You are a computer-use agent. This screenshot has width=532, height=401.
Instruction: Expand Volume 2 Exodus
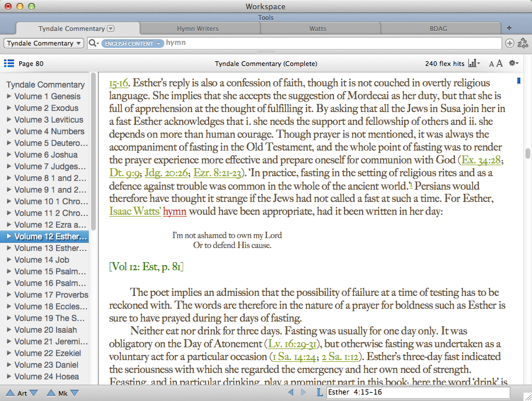(9, 108)
